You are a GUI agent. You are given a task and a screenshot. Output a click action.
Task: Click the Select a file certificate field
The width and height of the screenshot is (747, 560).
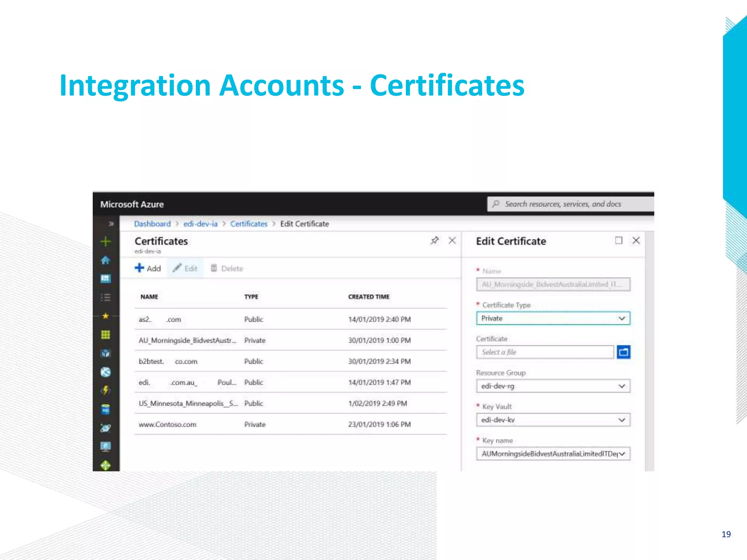(545, 352)
